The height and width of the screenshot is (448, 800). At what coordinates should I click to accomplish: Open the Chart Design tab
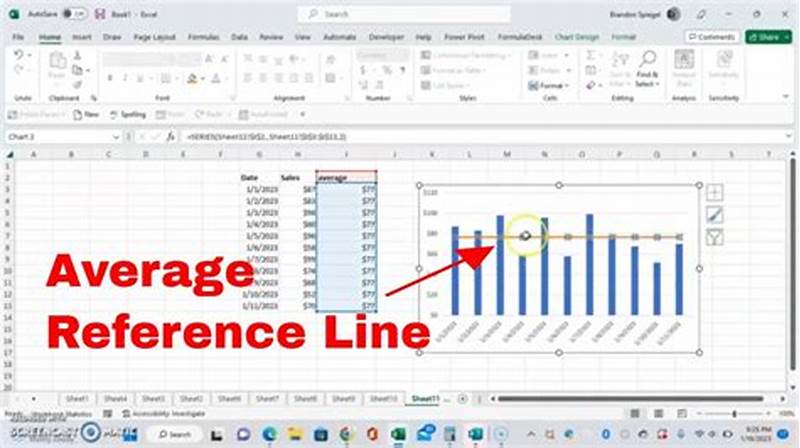[x=577, y=37]
